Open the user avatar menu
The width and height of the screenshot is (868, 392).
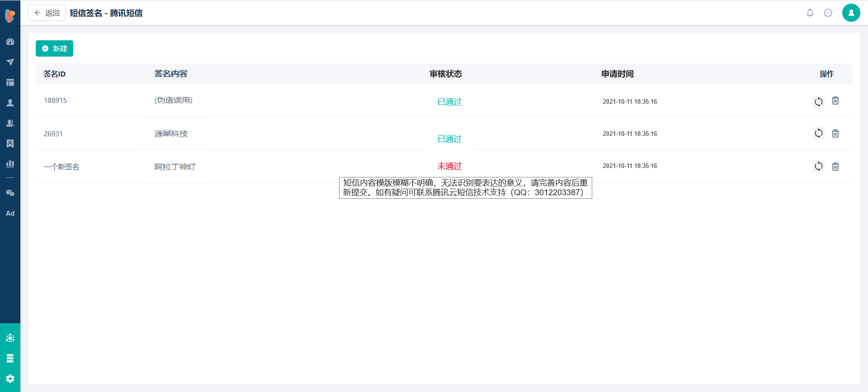pyautogui.click(x=851, y=13)
